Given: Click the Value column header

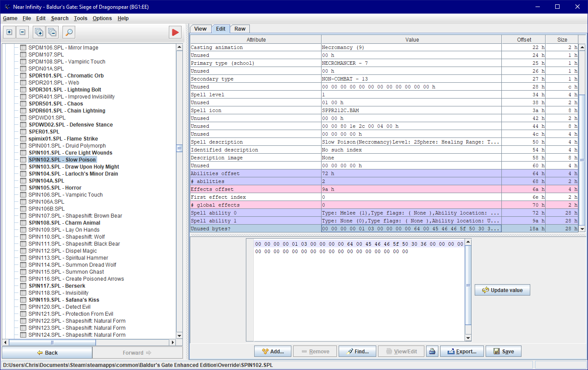Looking at the screenshot, I should [412, 39].
